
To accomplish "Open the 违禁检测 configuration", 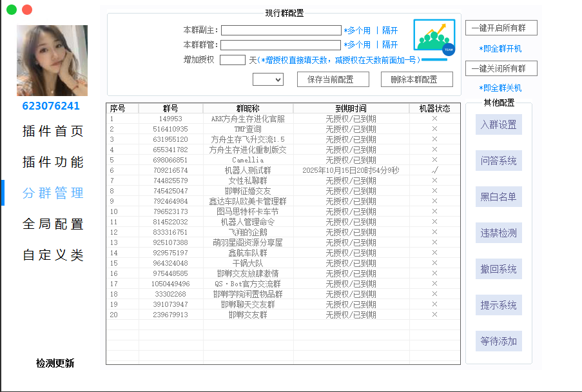I will [x=499, y=233].
